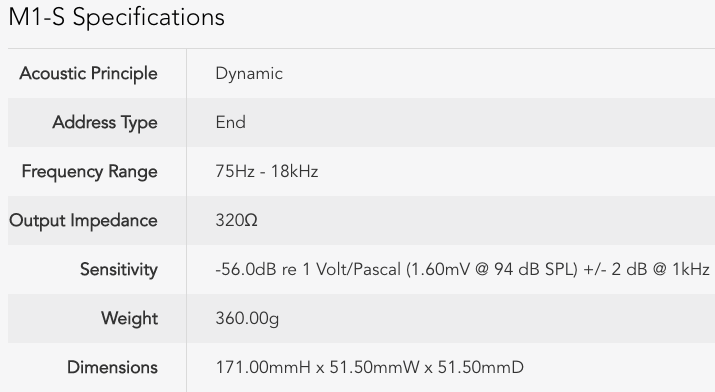Image resolution: width=715 pixels, height=392 pixels.
Task: Click the End address type value
Action: [x=230, y=122]
